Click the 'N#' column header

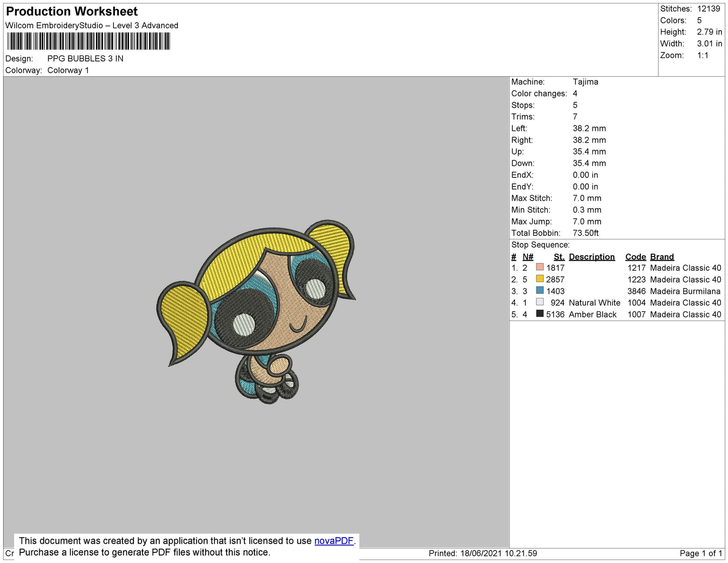click(528, 257)
